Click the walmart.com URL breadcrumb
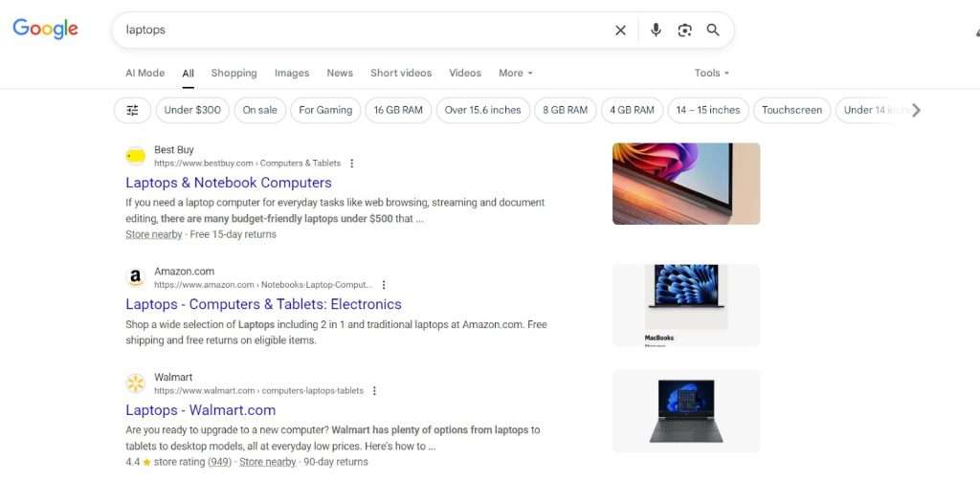The image size is (980, 481). (258, 391)
